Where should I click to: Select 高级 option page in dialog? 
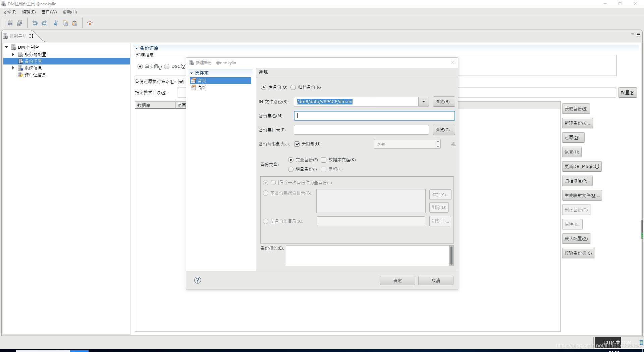[202, 87]
